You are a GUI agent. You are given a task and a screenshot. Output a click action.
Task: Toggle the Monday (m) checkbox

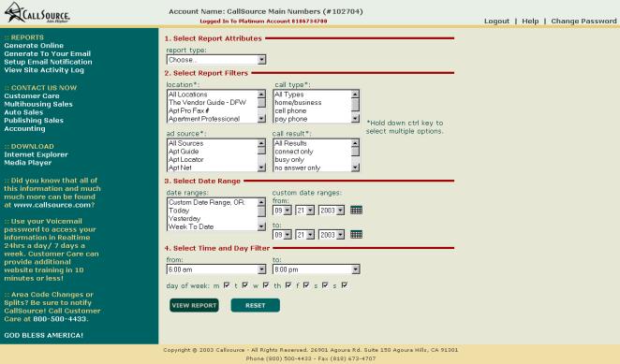(227, 285)
